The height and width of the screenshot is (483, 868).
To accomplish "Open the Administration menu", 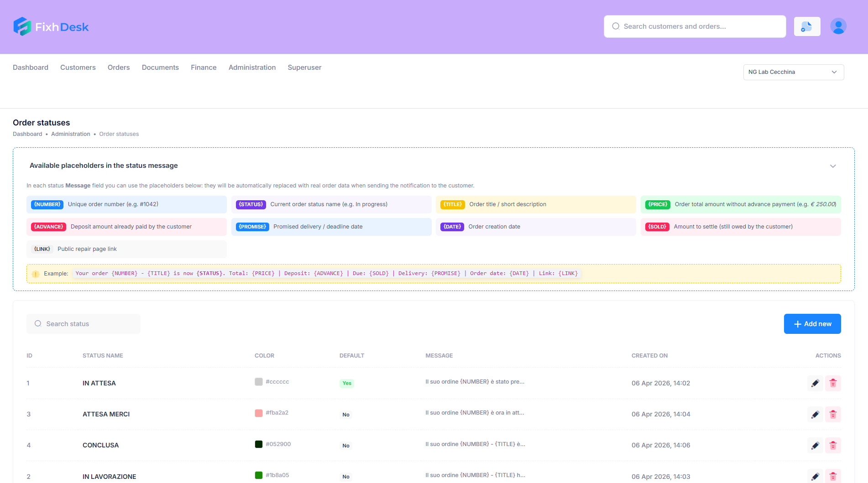I will (252, 68).
